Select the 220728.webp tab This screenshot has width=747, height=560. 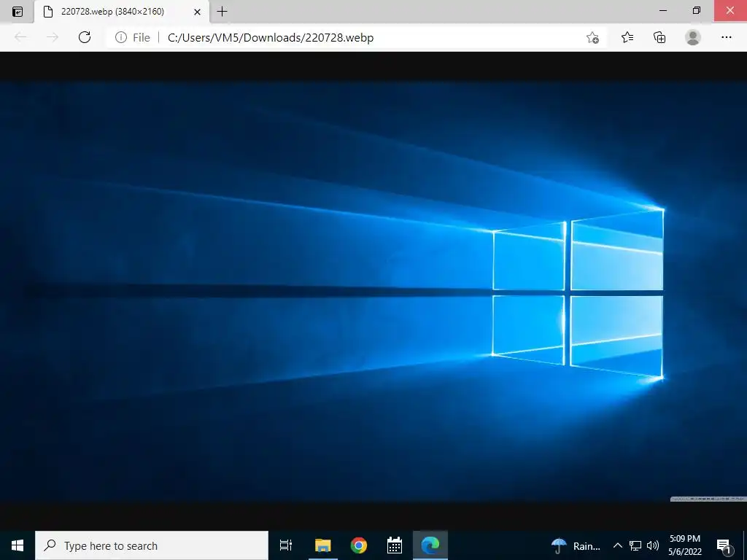click(122, 12)
